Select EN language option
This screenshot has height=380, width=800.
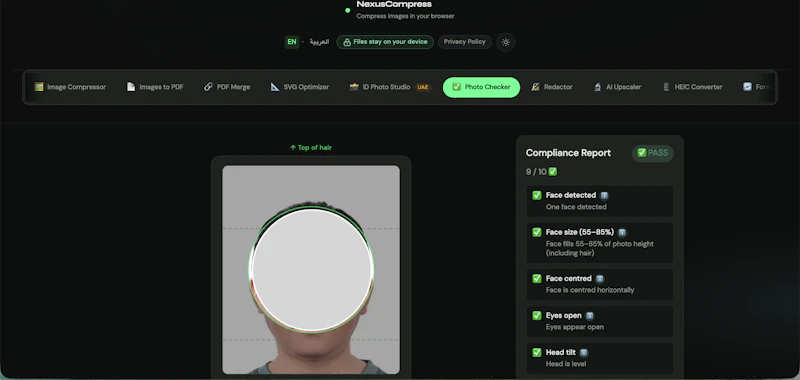pos(292,42)
